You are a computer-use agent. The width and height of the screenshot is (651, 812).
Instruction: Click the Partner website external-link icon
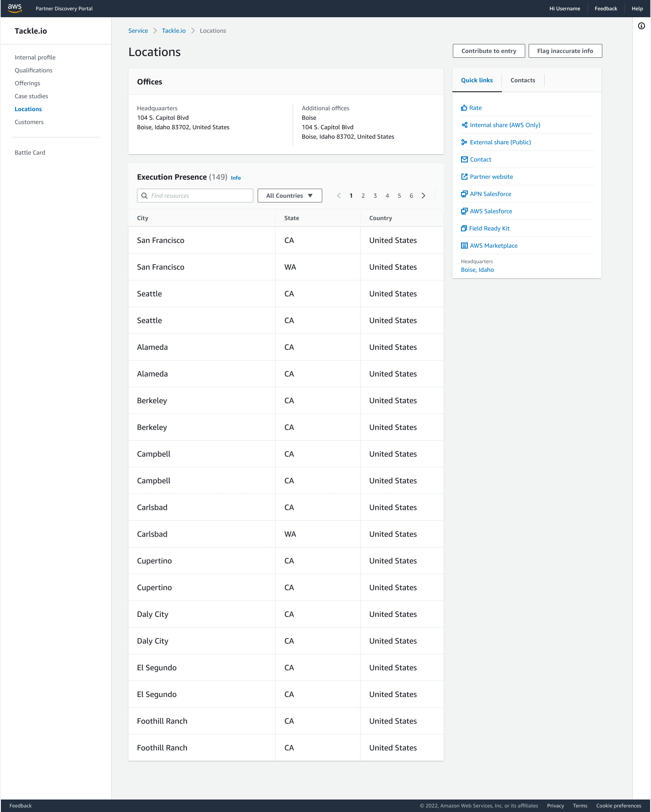click(464, 177)
